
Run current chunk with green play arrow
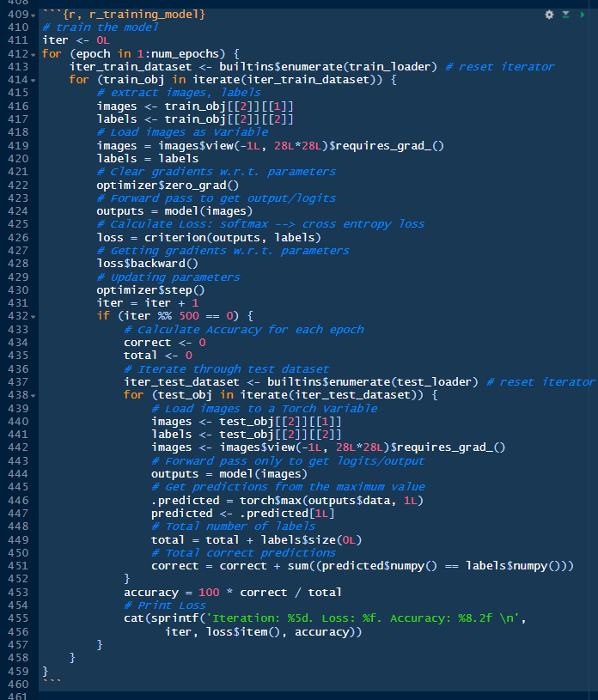583,15
